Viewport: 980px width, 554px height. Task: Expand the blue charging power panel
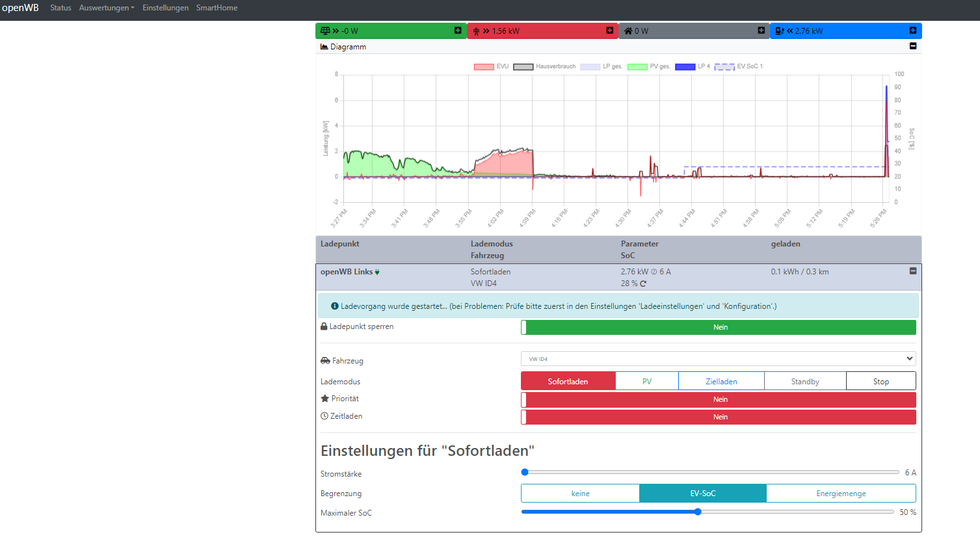(x=912, y=31)
